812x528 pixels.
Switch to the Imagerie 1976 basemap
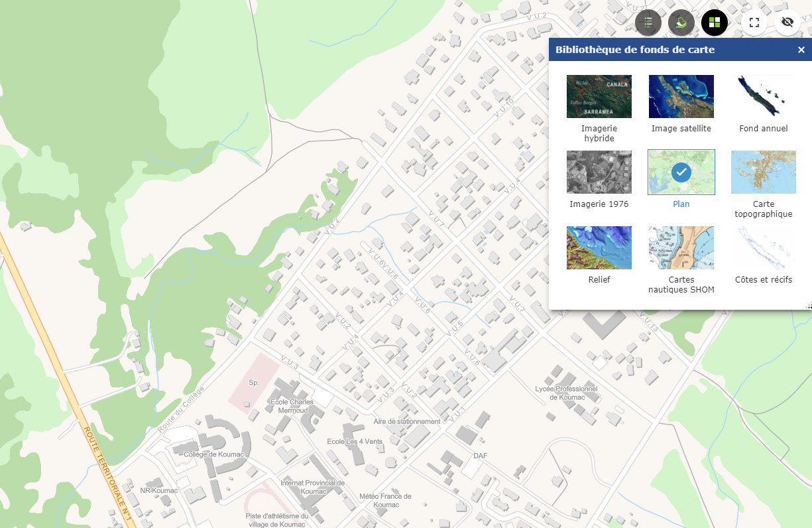(599, 172)
